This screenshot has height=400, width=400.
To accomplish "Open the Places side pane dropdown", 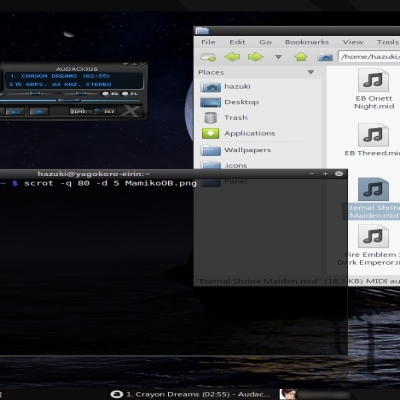I will coord(311,72).
